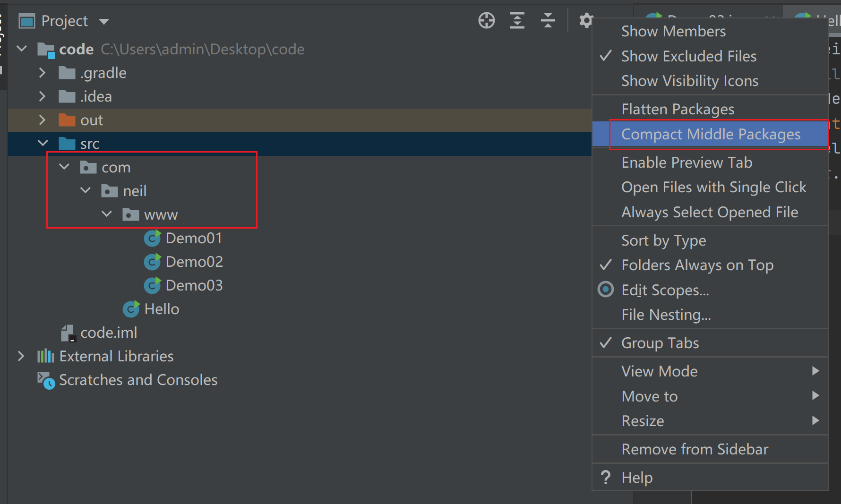Collapse the src folder
Image resolution: width=841 pixels, height=504 pixels.
[x=43, y=143]
